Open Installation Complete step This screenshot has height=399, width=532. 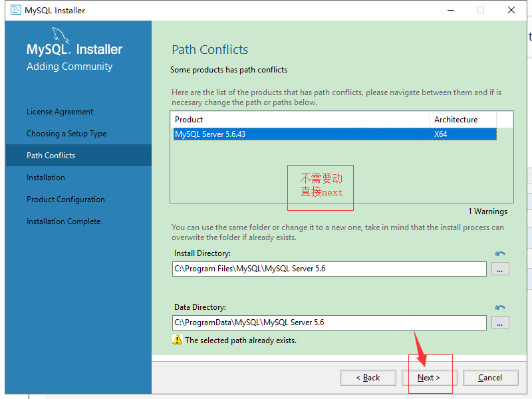pos(63,221)
